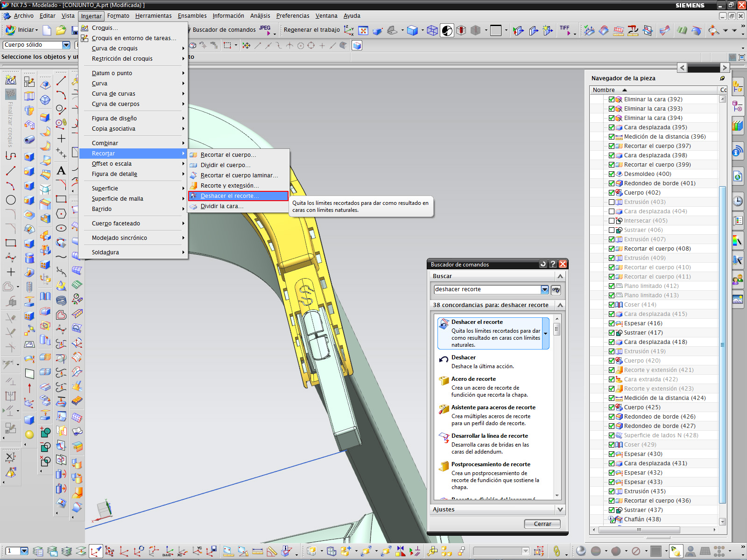This screenshot has height=560, width=747.
Task: Open the Cuerpo sólido filter dropdown
Action: coord(66,45)
